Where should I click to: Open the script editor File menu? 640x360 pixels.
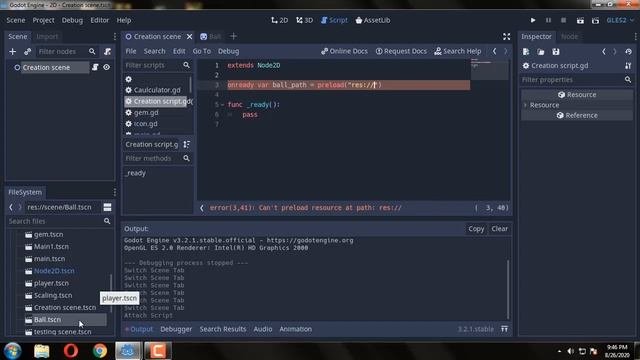click(x=131, y=51)
